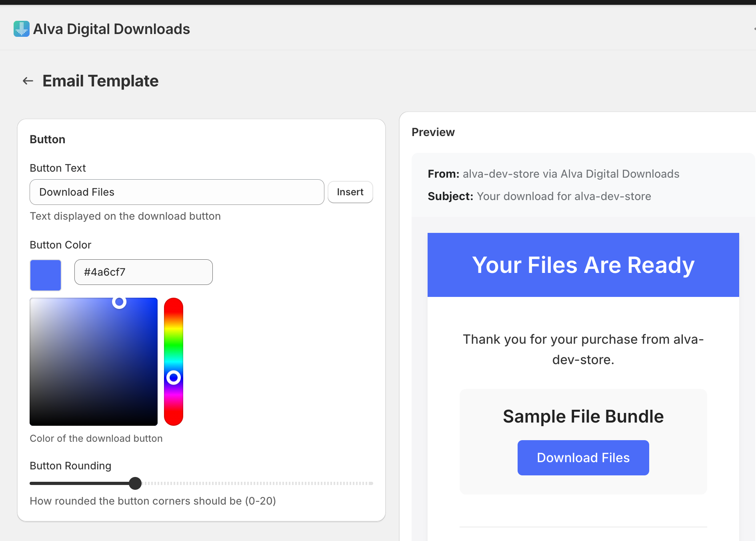Click the saturation picker handle in color area
756x541 pixels.
pyautogui.click(x=119, y=302)
